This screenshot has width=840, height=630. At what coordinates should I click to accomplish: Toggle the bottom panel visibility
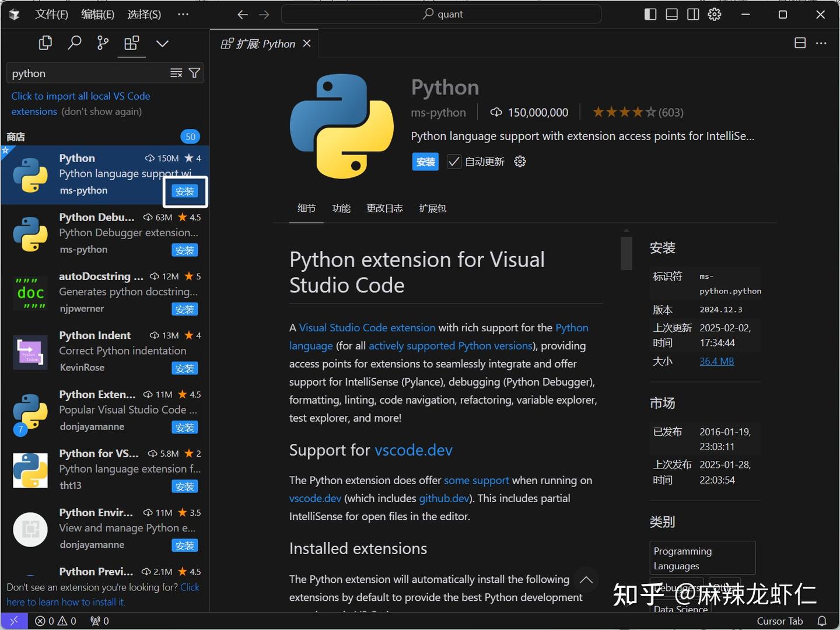[672, 15]
